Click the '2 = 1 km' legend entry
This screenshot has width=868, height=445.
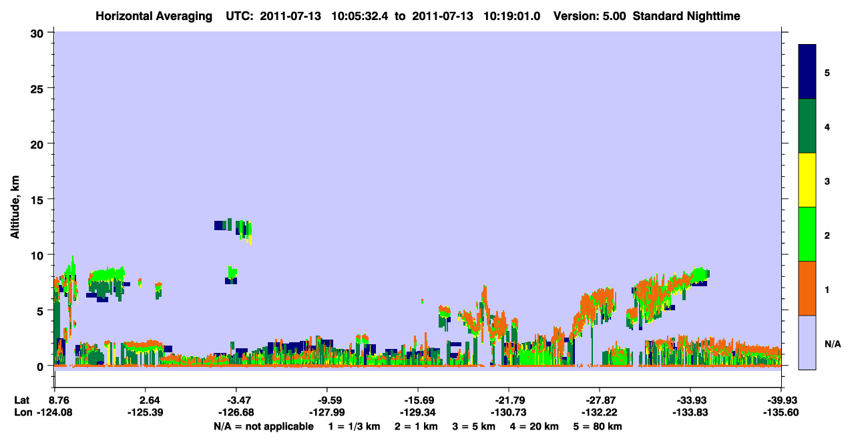(x=416, y=426)
